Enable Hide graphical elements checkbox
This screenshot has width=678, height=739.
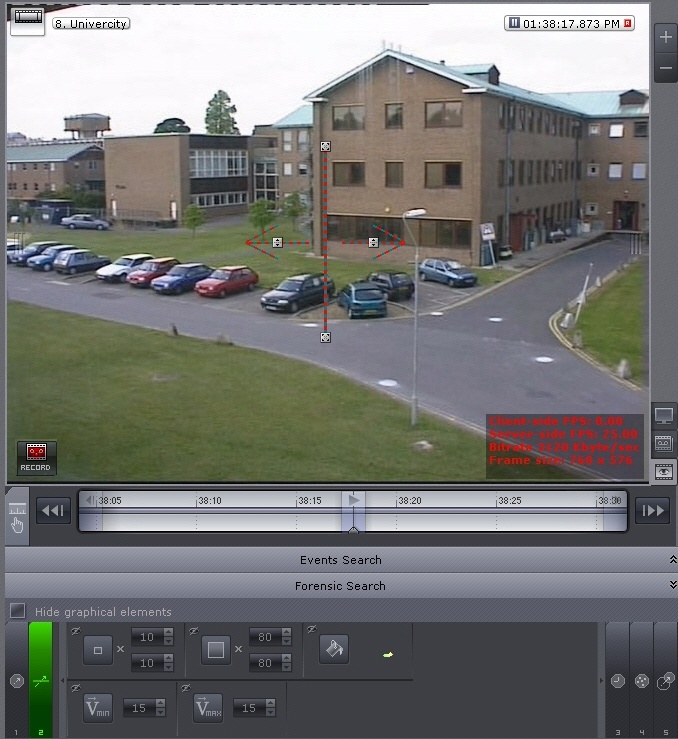[x=17, y=611]
